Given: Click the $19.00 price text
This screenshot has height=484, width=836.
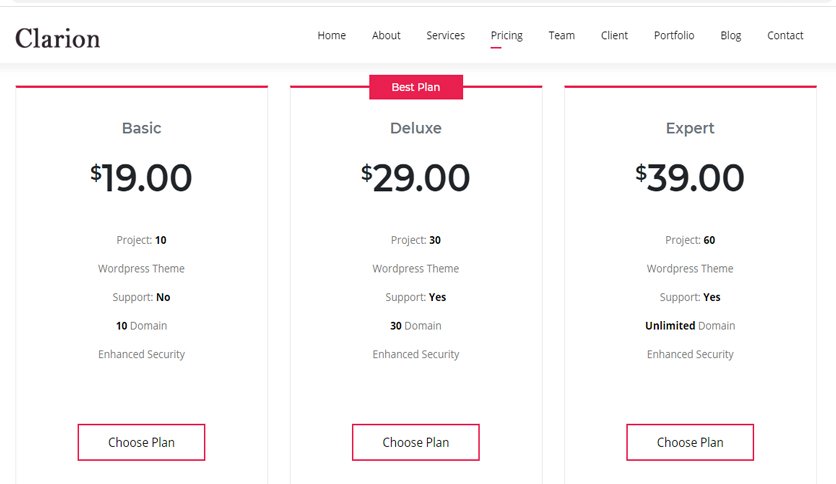Looking at the screenshot, I should [141, 178].
